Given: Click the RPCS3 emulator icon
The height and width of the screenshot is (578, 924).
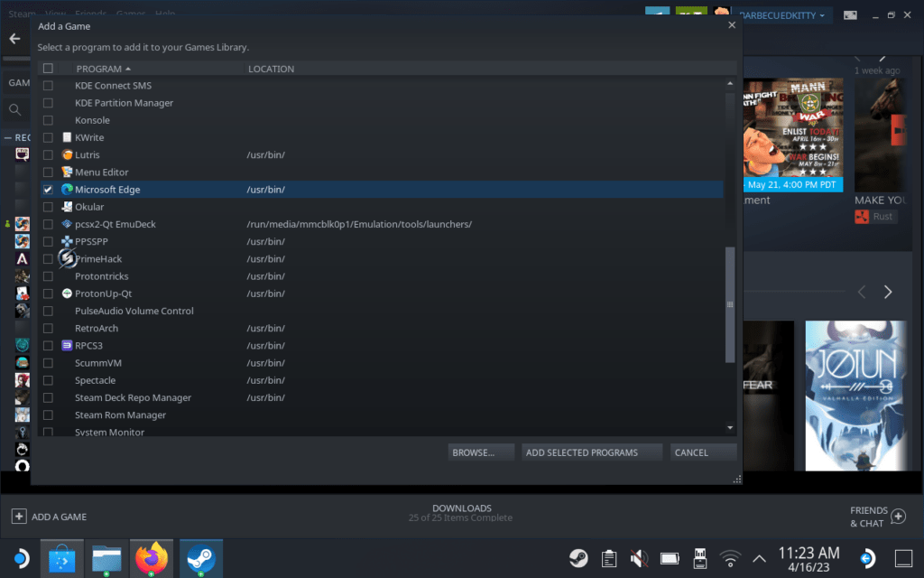Looking at the screenshot, I should [x=67, y=345].
